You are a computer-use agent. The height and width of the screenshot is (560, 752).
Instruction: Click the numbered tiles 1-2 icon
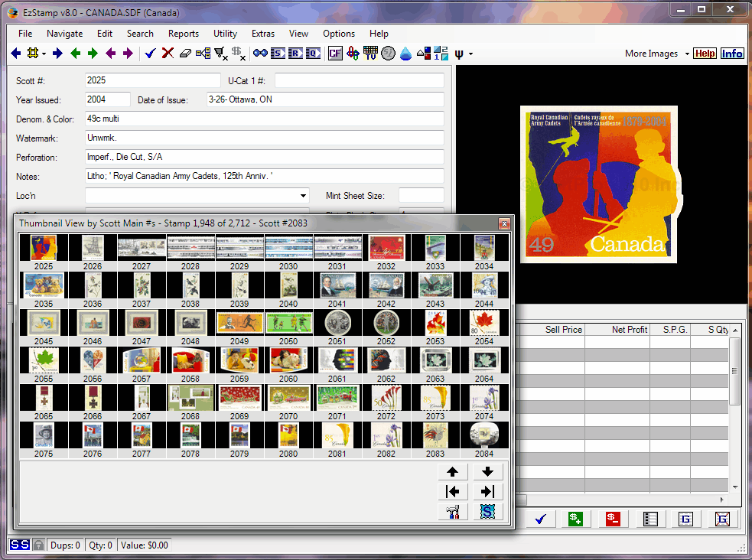coord(441,54)
